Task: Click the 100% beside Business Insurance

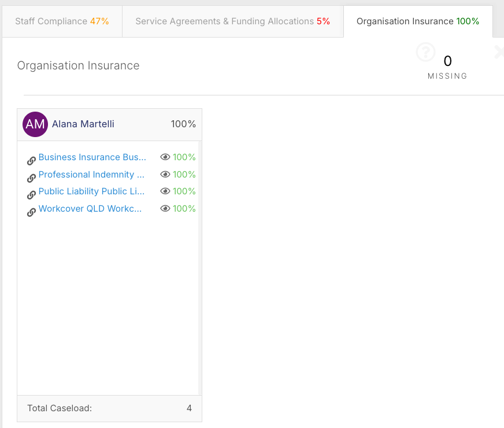Action: [x=184, y=157]
